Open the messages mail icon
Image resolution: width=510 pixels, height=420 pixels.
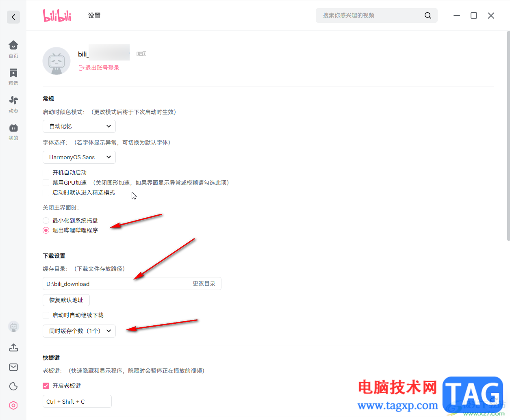[x=13, y=367]
